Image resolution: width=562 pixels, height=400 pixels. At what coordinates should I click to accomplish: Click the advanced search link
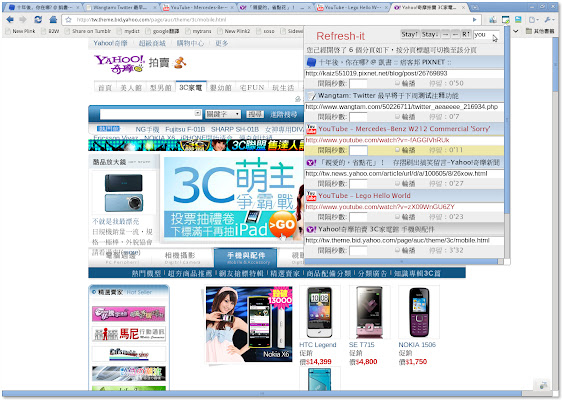284,114
